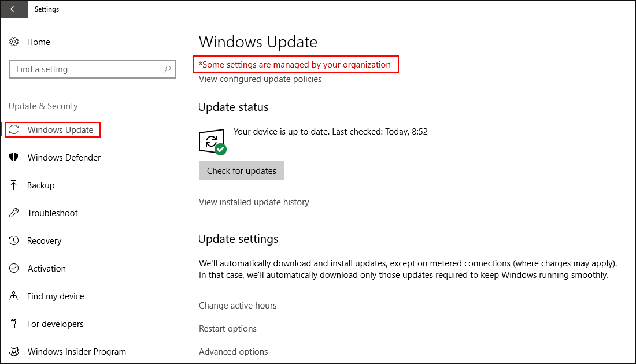Viewport: 636px width, 364px height.
Task: Open Advanced options link
Action: (233, 352)
